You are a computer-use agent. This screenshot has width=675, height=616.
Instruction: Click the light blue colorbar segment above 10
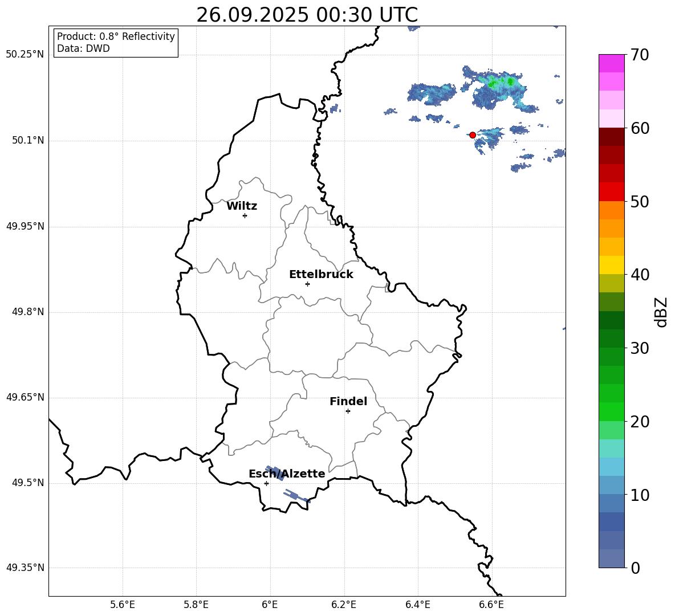coord(611,485)
